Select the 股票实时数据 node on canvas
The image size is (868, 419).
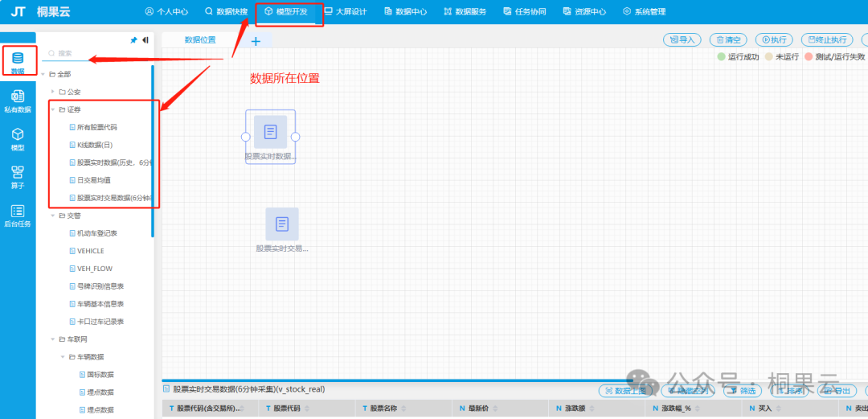tap(270, 132)
